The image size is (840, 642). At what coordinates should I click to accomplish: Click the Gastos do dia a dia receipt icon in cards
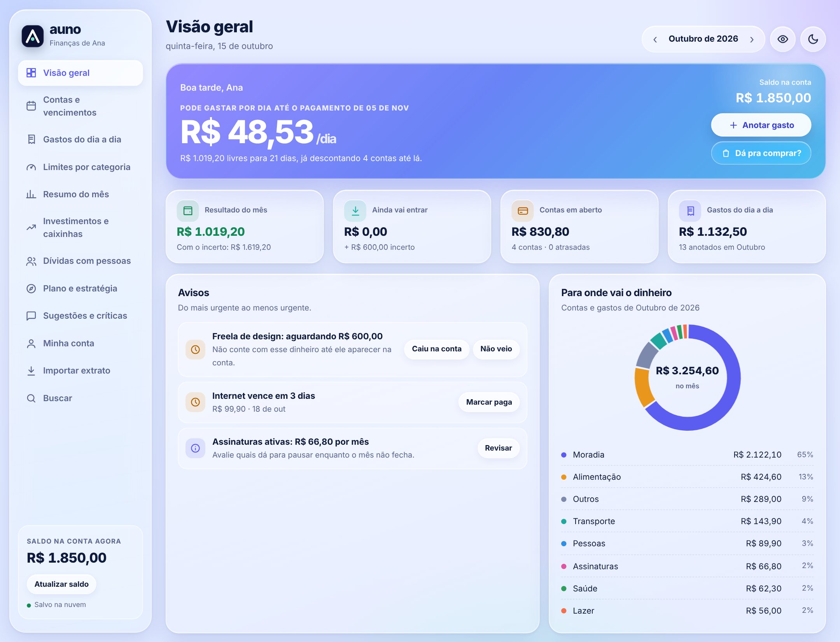coord(690,210)
